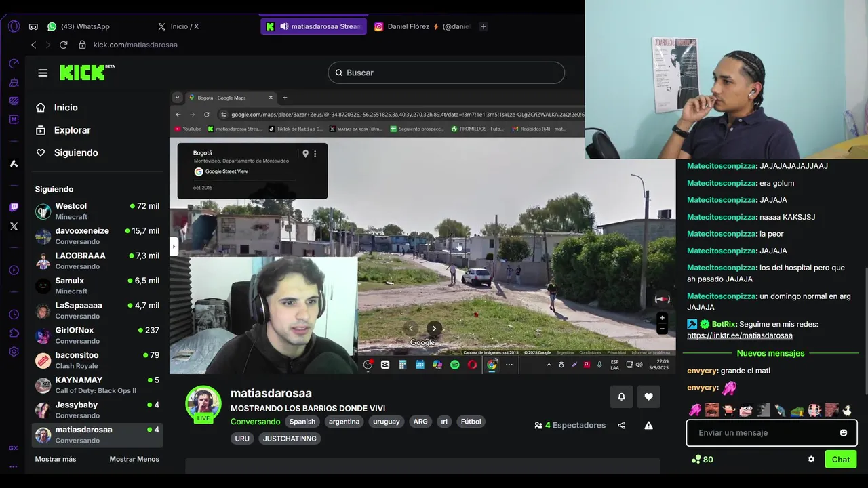This screenshot has height=488, width=868.
Task: Reload the kick.com page
Action: point(63,45)
